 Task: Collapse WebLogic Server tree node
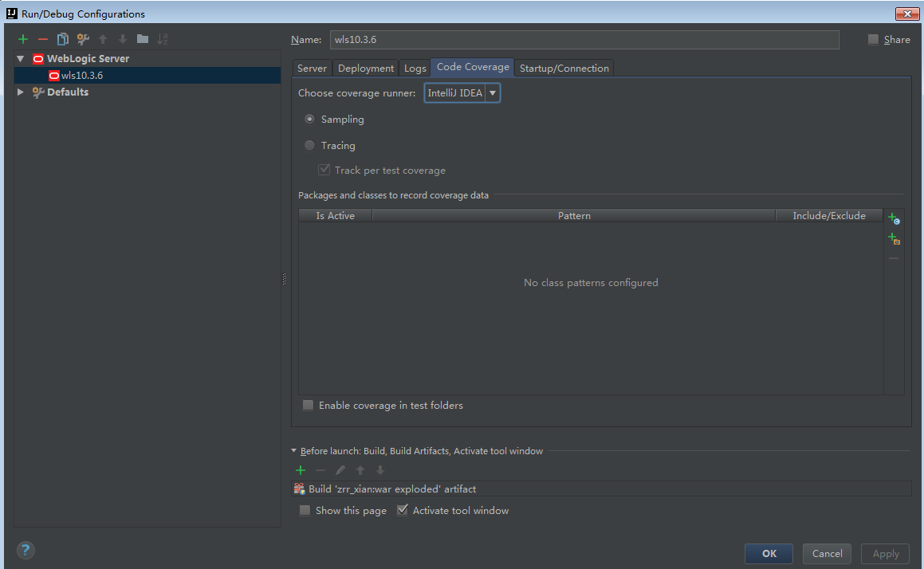[21, 59]
